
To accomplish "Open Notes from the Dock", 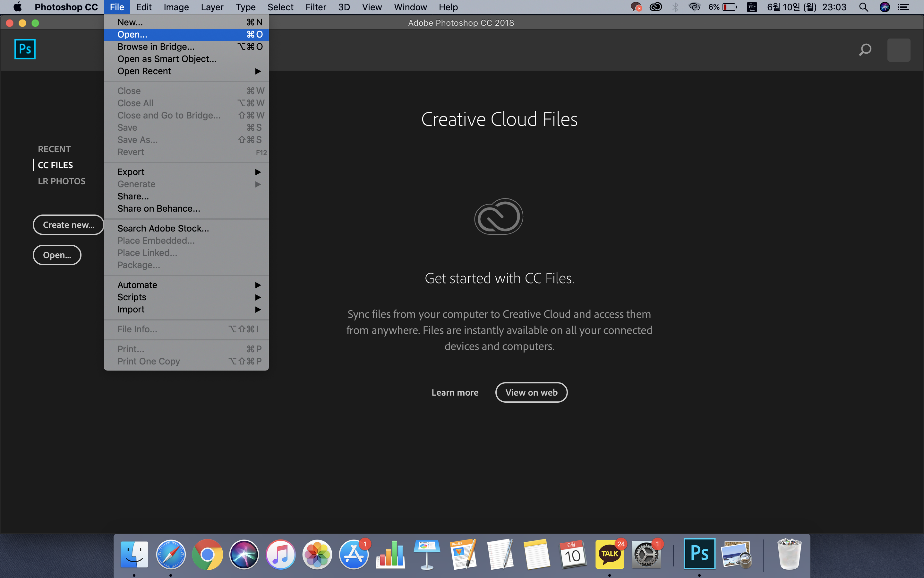I will pos(537,554).
